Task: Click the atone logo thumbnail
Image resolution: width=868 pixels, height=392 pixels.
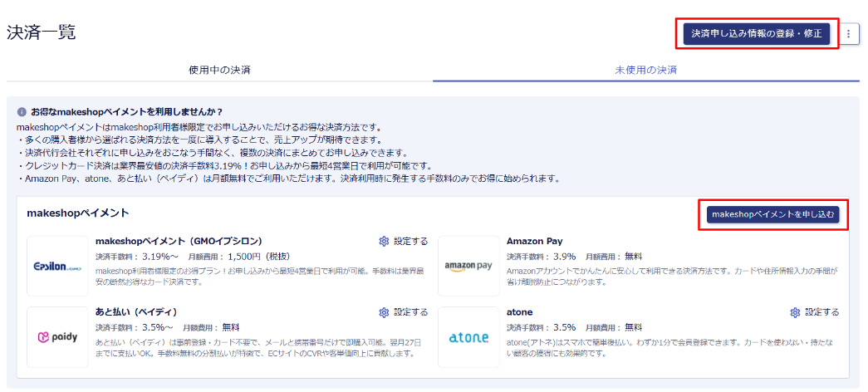Action: 468,337
